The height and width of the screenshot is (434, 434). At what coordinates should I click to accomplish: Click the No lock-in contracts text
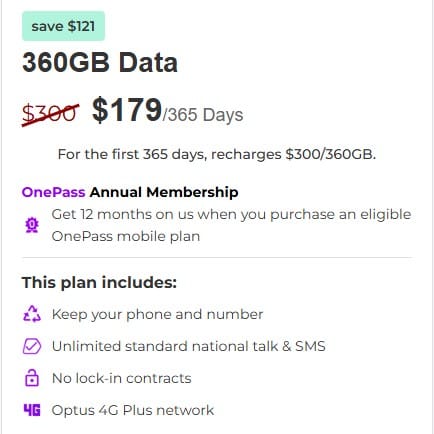tap(122, 378)
